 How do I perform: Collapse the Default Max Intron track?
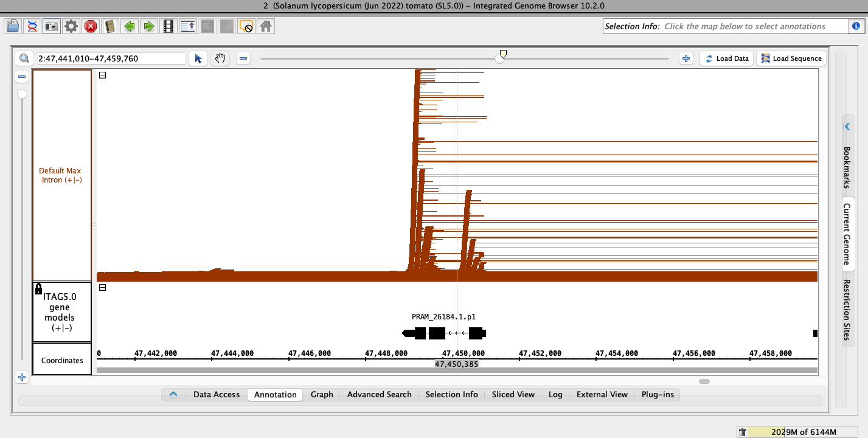click(102, 75)
